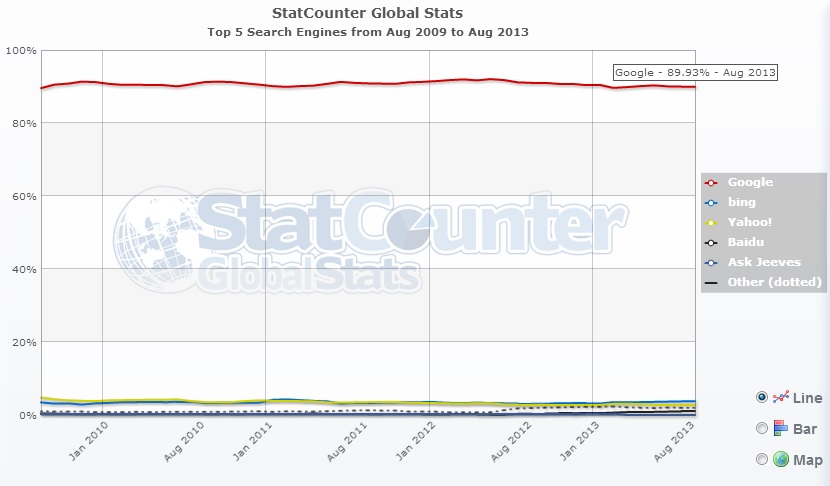
Task: Click the black Other (dotted) line marker
Action: 711,283
